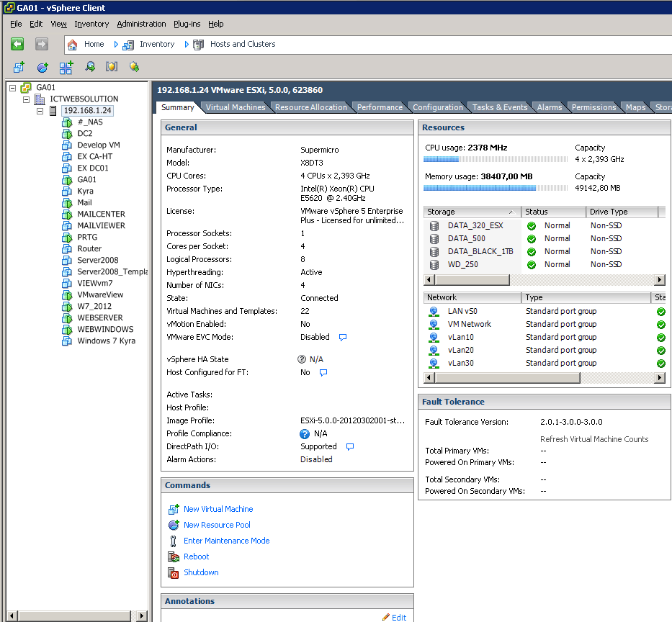Click the Shutdown link
This screenshot has height=622, width=672.
(201, 572)
